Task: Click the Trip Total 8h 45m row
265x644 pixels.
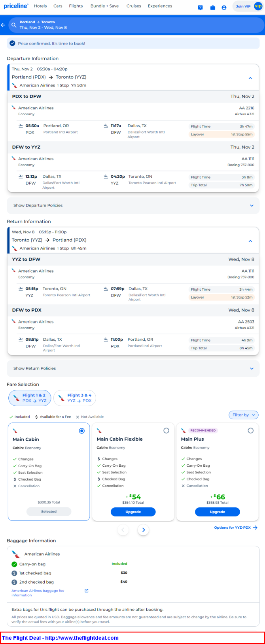Action: [221, 348]
